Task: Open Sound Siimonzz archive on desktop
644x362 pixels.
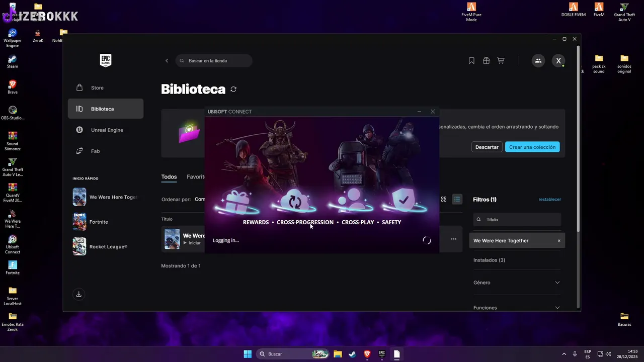Action: tap(13, 141)
